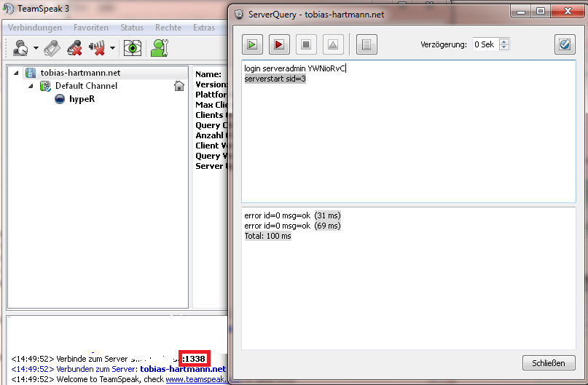Collapse the tobias-hartmann.net server tree
Image resolution: width=588 pixels, height=385 pixels.
(x=16, y=73)
